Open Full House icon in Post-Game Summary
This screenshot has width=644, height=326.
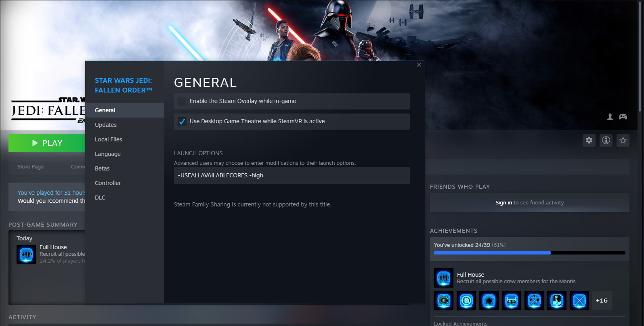click(26, 254)
